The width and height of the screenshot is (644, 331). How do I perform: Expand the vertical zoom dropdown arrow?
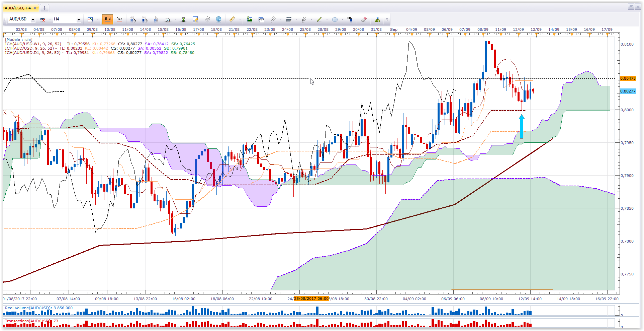point(176,19)
